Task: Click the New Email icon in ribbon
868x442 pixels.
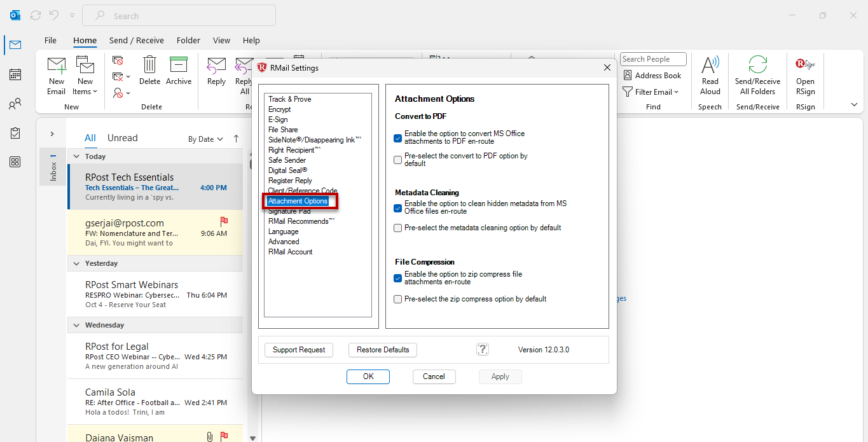Action: point(57,65)
